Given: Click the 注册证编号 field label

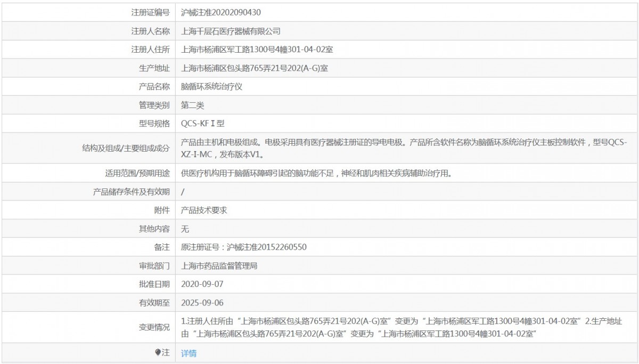Looking at the screenshot, I should (x=151, y=12).
